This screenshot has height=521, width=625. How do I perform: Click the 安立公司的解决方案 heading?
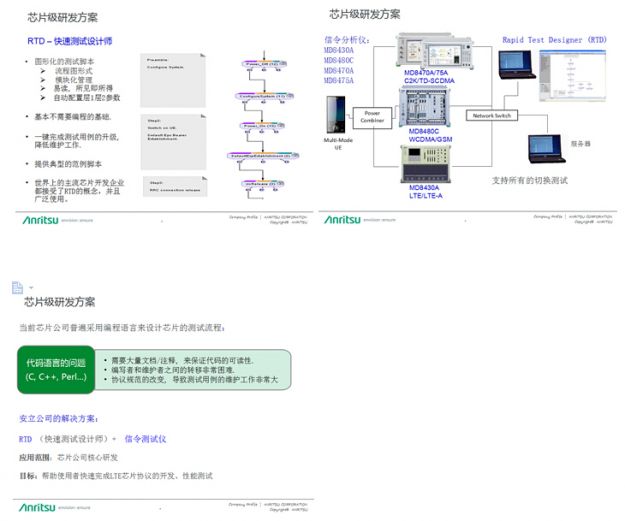click(x=59, y=419)
